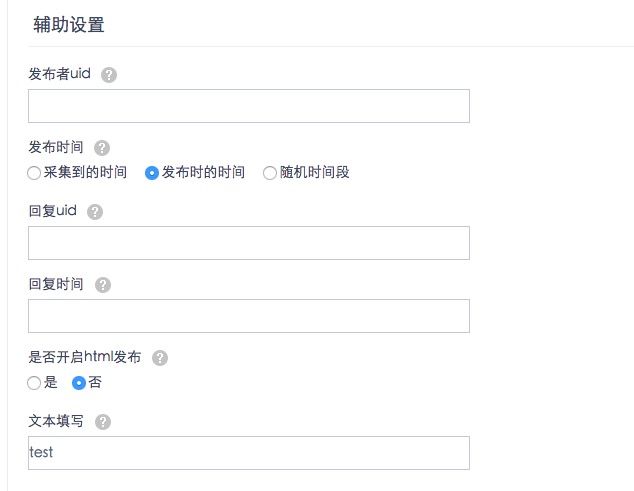Focus the 回复时间 input field
This screenshot has height=491, width=634.
pos(249,316)
